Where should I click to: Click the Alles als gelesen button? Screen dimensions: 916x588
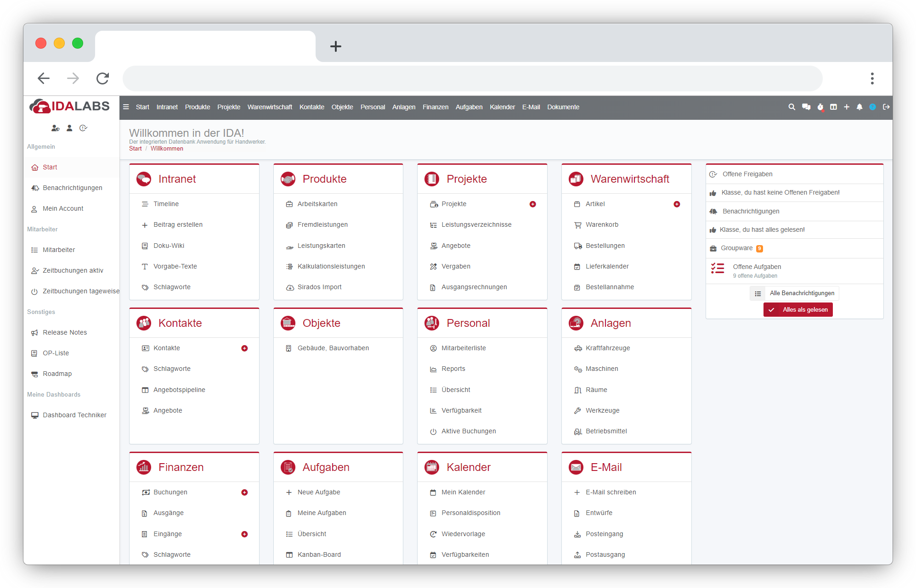[798, 310]
